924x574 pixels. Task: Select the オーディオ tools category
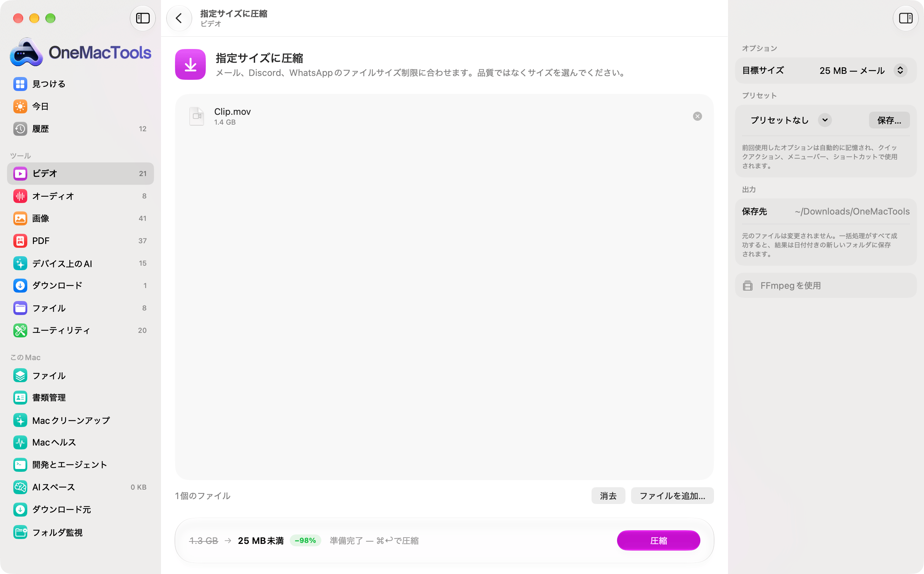(x=80, y=196)
